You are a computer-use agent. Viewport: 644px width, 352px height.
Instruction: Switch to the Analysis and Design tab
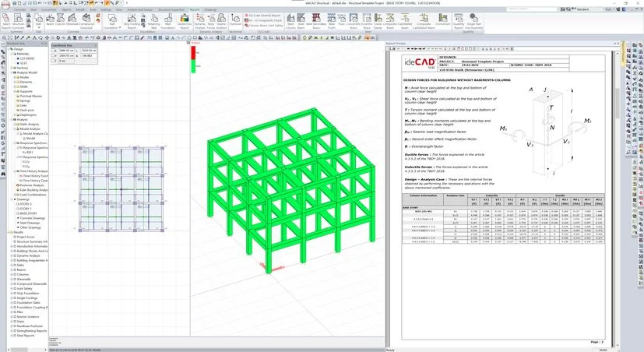tap(140, 9)
